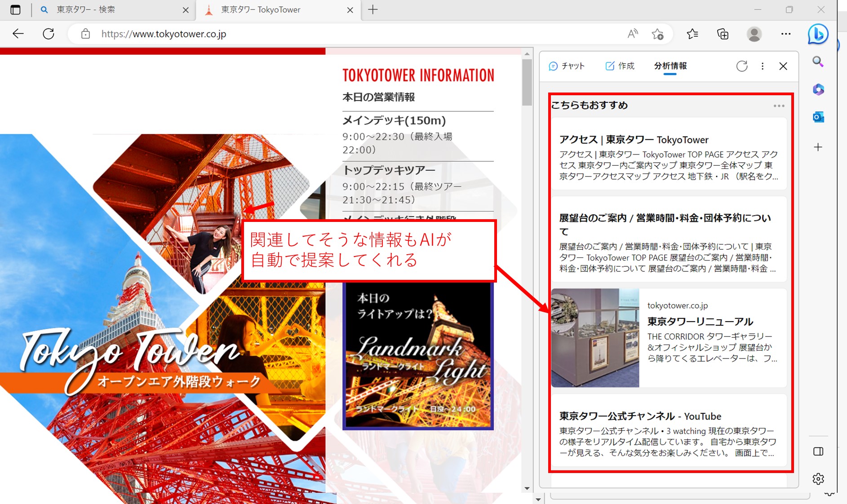The image size is (847, 504).
Task: Open the sidebar Search icon
Action: click(x=818, y=62)
